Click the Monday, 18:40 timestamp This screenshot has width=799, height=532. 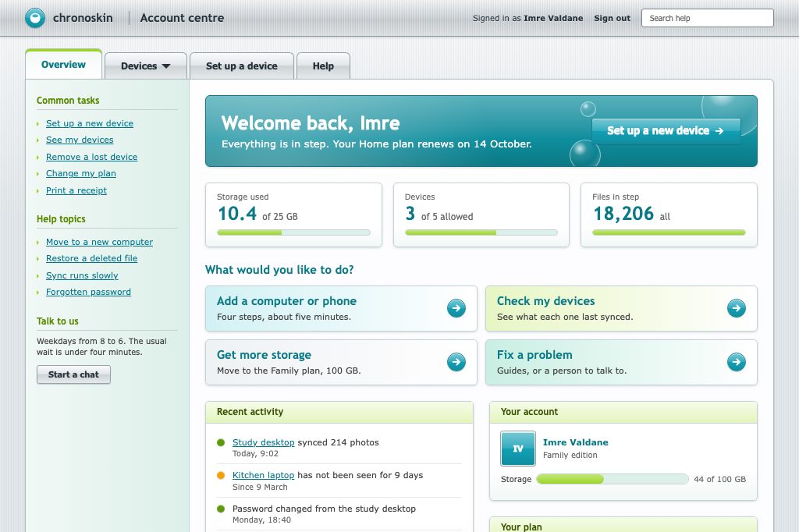[261, 520]
